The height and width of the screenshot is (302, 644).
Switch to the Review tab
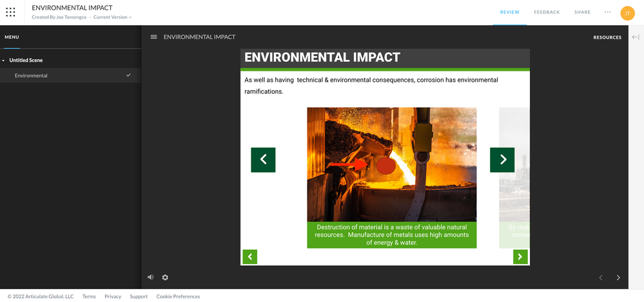coord(510,12)
